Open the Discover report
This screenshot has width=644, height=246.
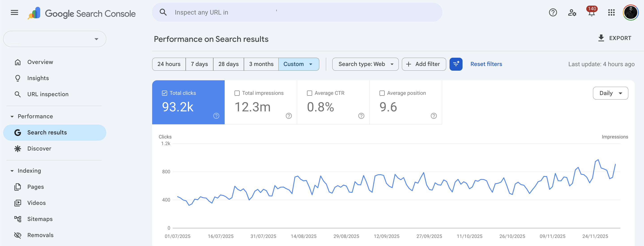pyautogui.click(x=40, y=148)
